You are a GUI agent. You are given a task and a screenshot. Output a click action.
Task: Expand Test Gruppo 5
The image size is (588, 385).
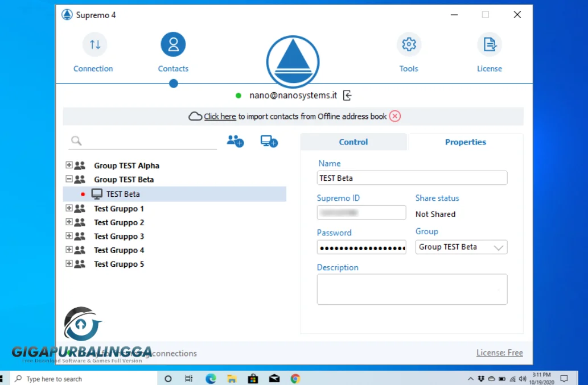point(69,263)
